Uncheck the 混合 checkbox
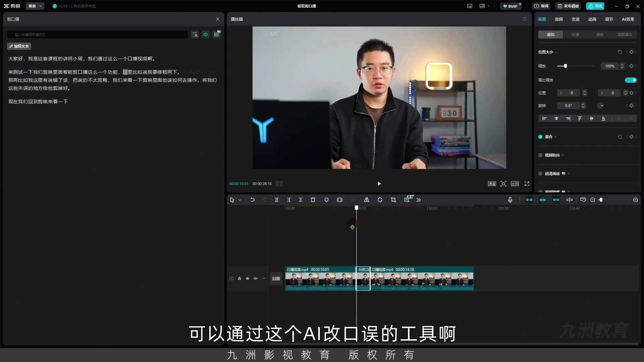The width and height of the screenshot is (644, 362). point(540,137)
